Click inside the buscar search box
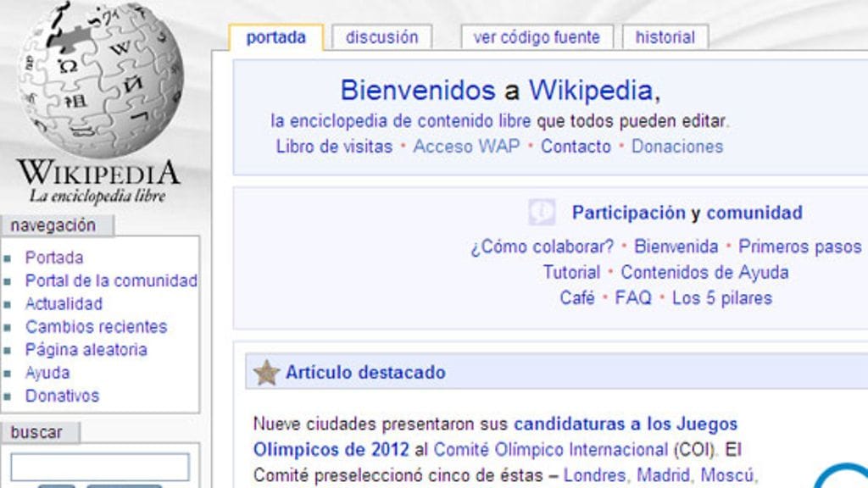This screenshot has width=868, height=488. pyautogui.click(x=102, y=466)
